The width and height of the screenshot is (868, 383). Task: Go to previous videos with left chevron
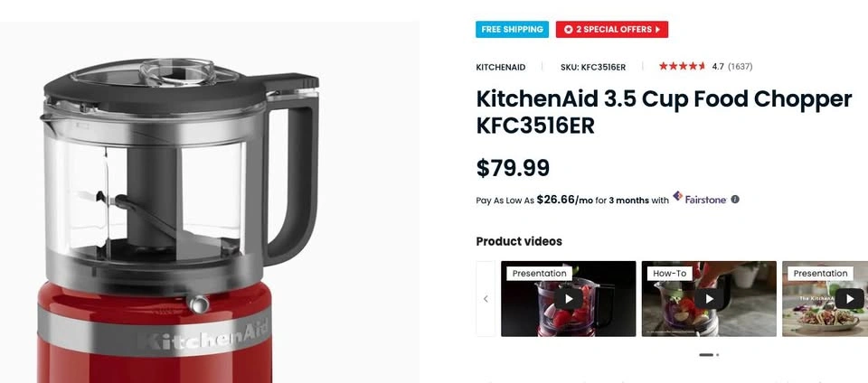[486, 299]
